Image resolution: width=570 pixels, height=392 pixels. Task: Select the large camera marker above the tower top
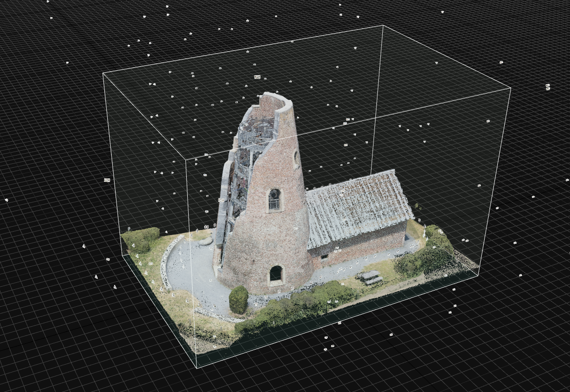(257, 77)
